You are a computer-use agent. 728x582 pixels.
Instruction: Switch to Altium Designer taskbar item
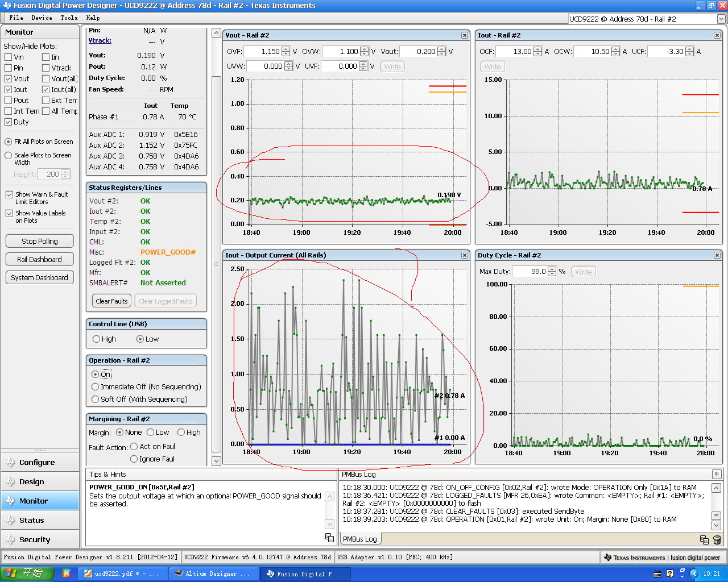(x=214, y=573)
